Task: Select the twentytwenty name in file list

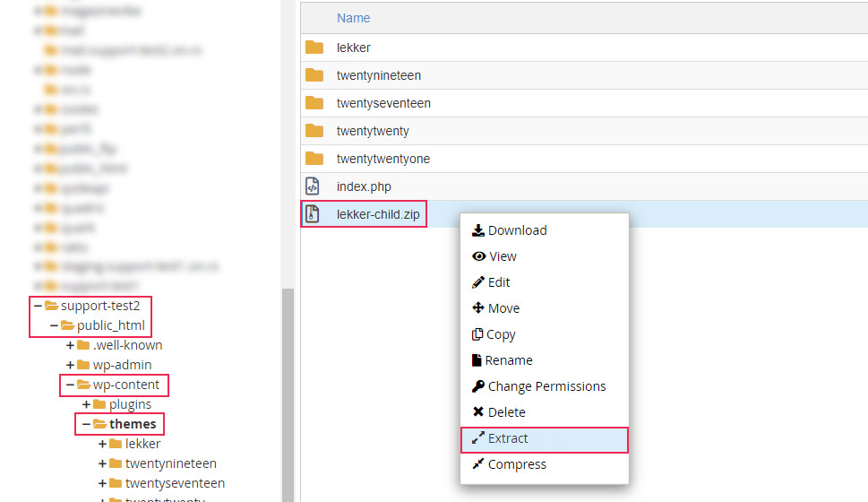Action: (373, 131)
